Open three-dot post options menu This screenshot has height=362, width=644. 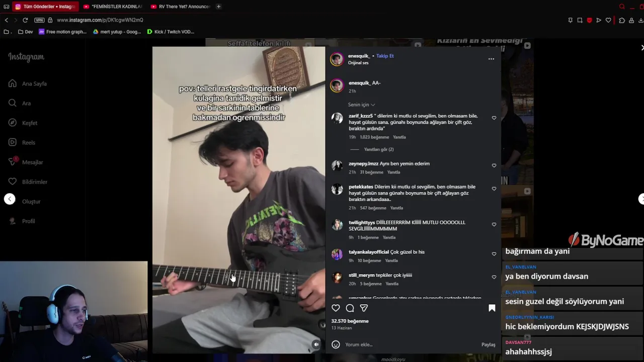pyautogui.click(x=491, y=59)
